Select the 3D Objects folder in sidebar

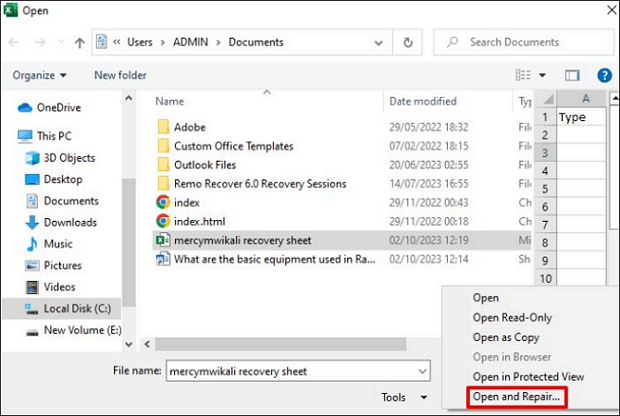click(x=69, y=158)
